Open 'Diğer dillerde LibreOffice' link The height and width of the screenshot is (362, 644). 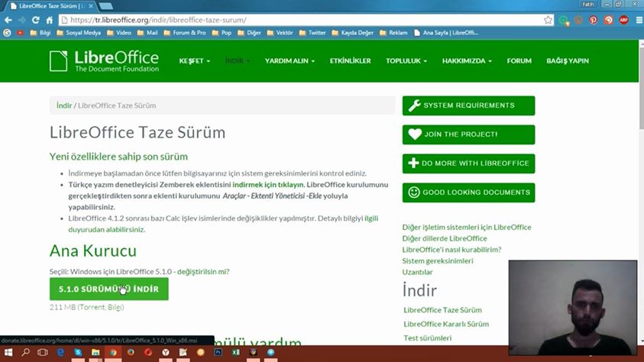tap(445, 238)
